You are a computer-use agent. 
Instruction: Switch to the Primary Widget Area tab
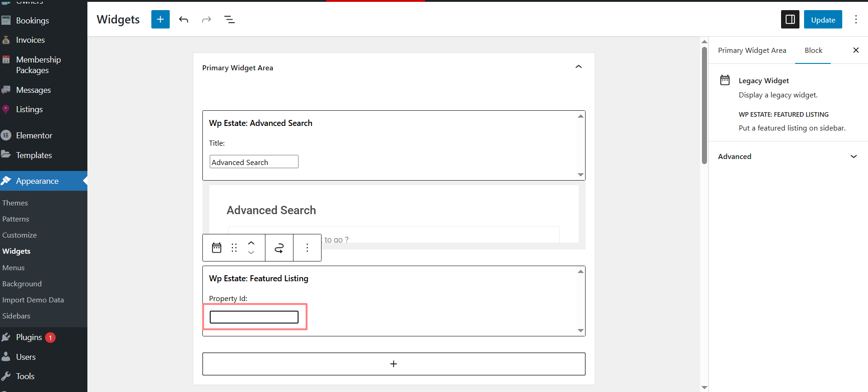tap(752, 51)
